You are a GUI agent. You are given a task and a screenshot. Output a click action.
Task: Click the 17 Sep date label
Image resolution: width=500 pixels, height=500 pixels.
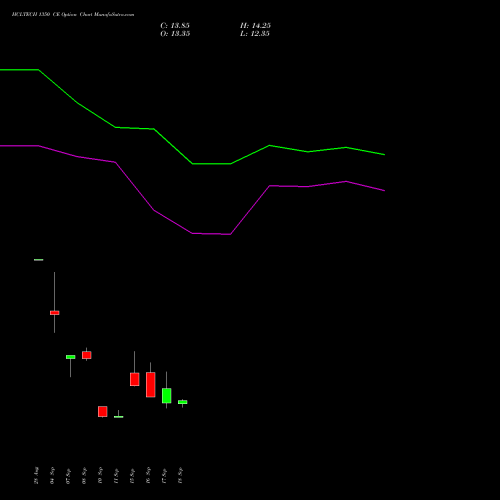click(x=164, y=475)
